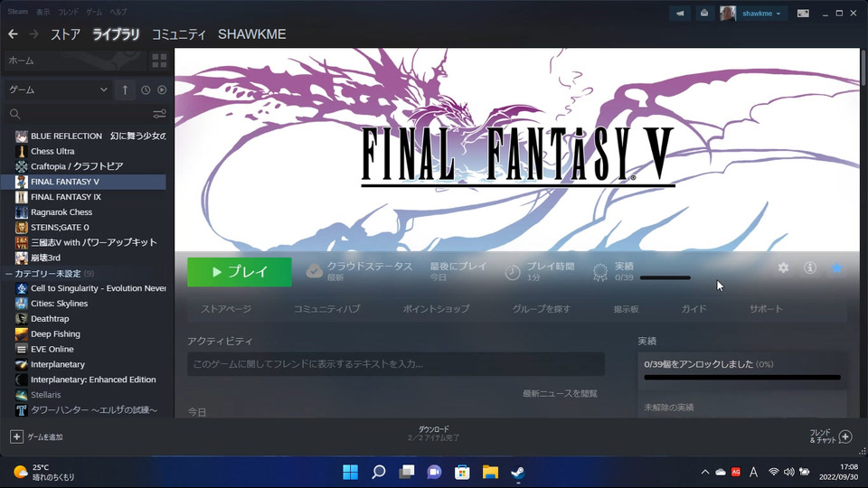
Task: Toggle library grid view icon
Action: (x=159, y=61)
